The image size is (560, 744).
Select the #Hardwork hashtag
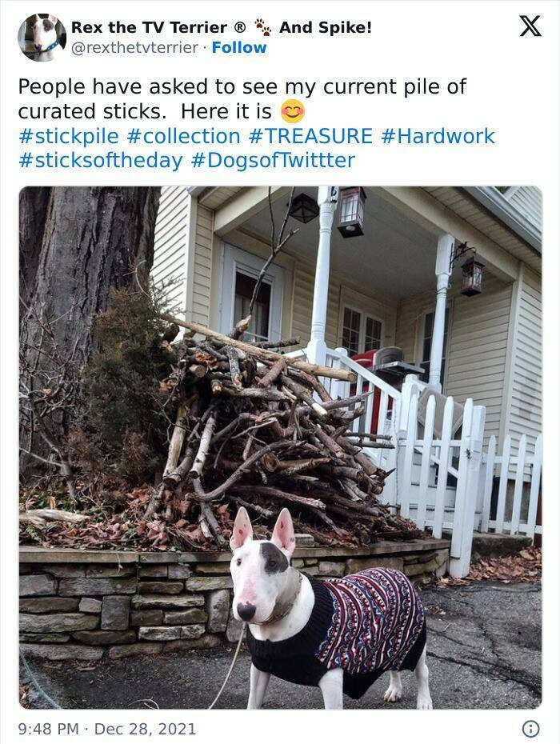click(x=438, y=136)
